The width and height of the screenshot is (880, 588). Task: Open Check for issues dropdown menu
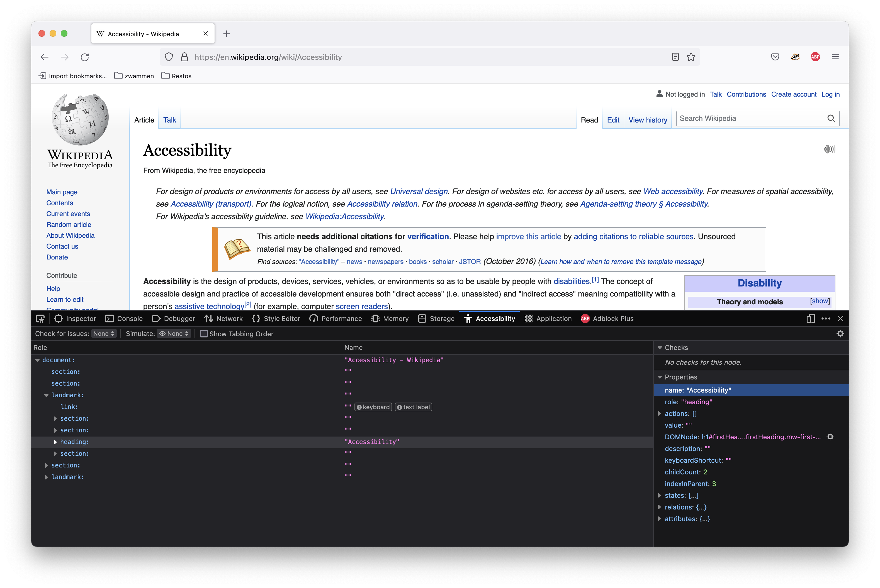(x=102, y=334)
